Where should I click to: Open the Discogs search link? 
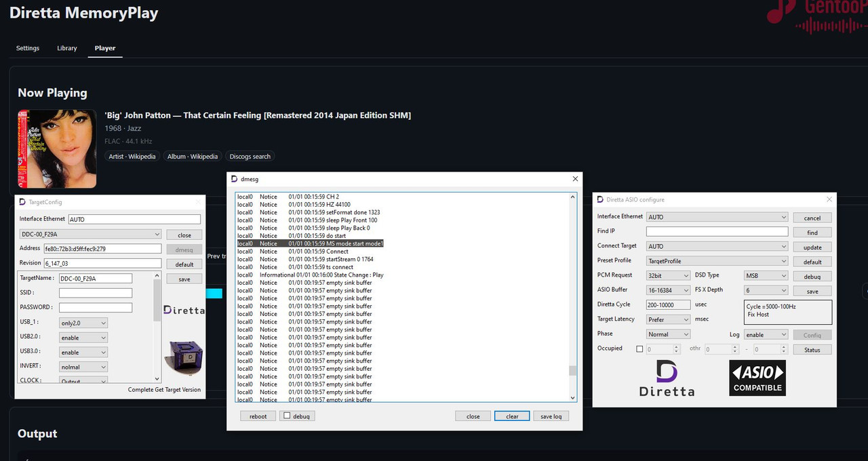pyautogui.click(x=250, y=157)
